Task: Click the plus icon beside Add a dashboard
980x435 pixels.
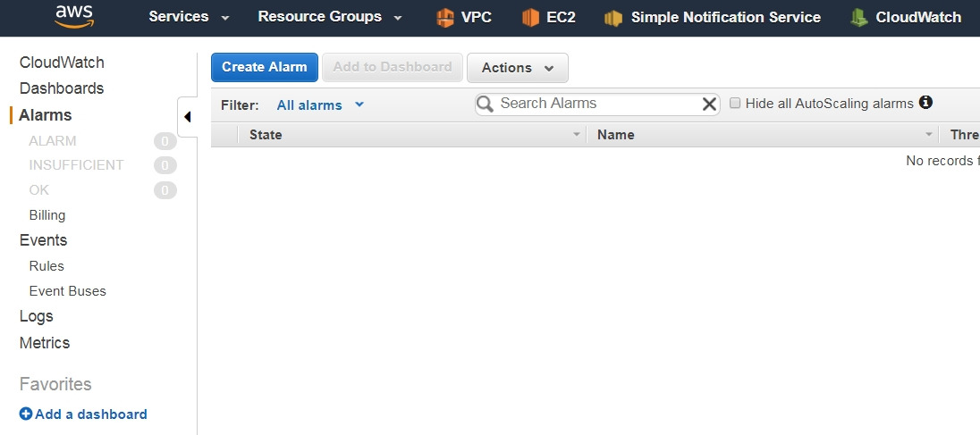Action: coord(26,414)
